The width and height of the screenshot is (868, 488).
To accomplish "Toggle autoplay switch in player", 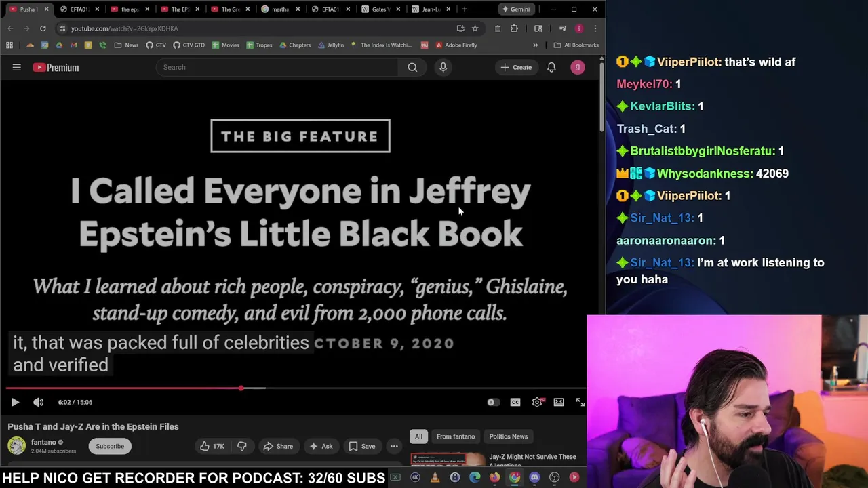I will 492,402.
